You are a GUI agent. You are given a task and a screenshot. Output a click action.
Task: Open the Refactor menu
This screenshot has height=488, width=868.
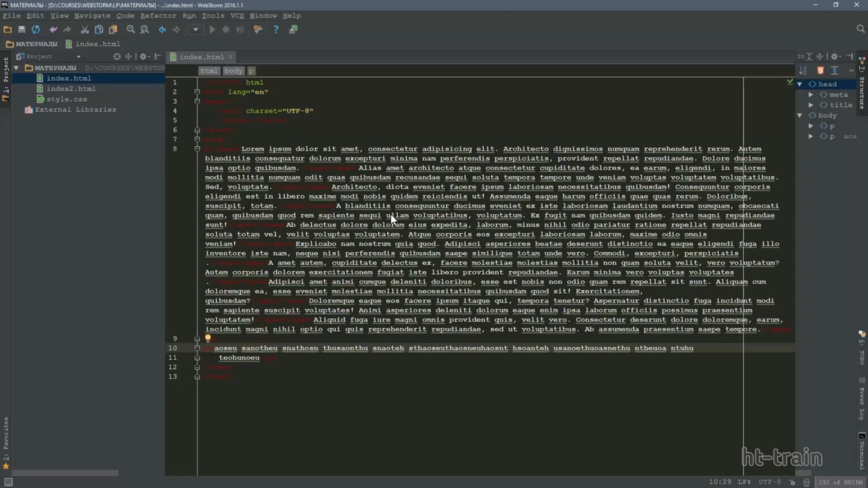click(158, 16)
